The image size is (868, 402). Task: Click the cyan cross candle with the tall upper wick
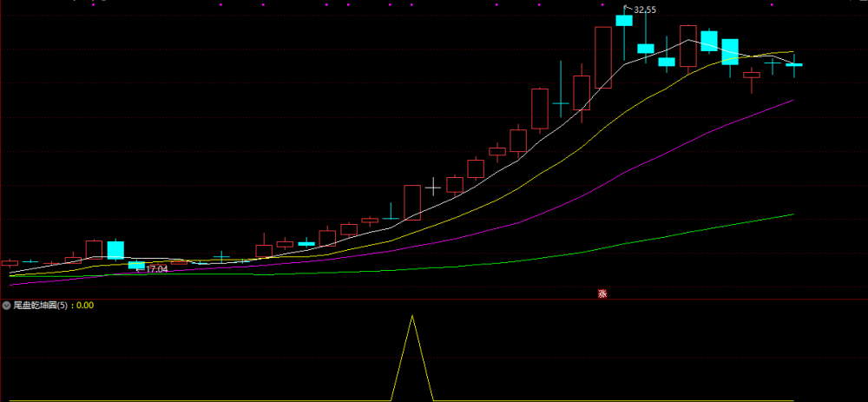[x=561, y=103]
